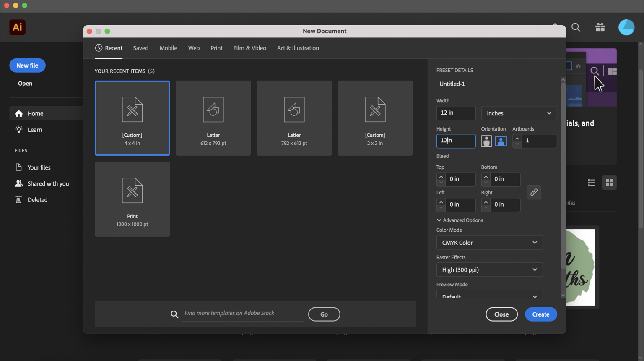Viewport: 644px width, 361px height.
Task: Open the Adobe Illustrator home logo
Action: 17,27
